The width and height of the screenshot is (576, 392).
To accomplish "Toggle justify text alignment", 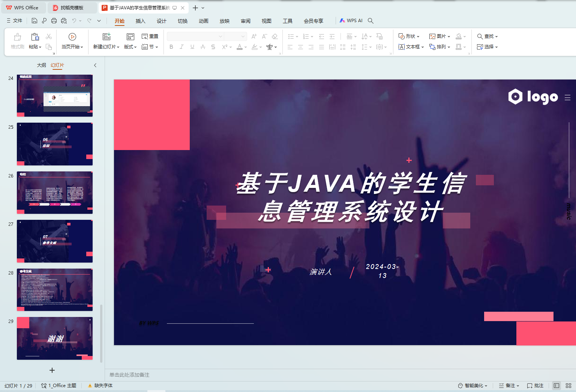I will [x=321, y=47].
